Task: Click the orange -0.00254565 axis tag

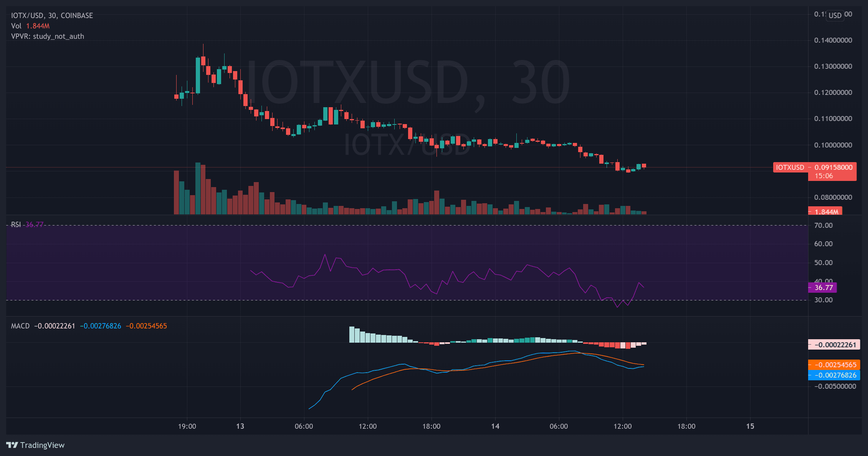Action: point(835,365)
